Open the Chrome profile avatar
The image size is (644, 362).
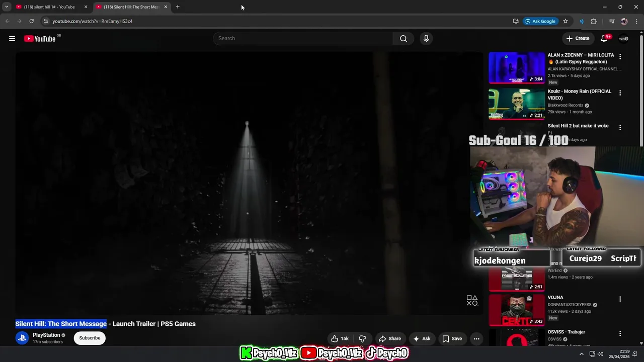coord(624,21)
